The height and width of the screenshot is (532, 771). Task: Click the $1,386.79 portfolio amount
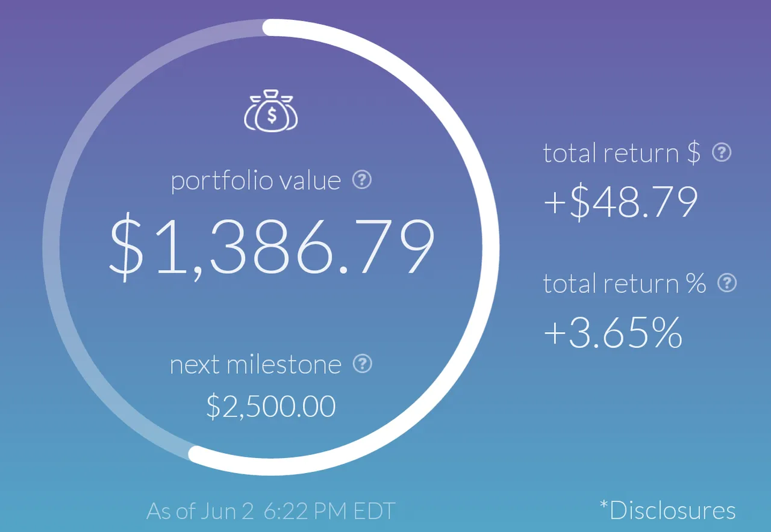click(x=272, y=247)
